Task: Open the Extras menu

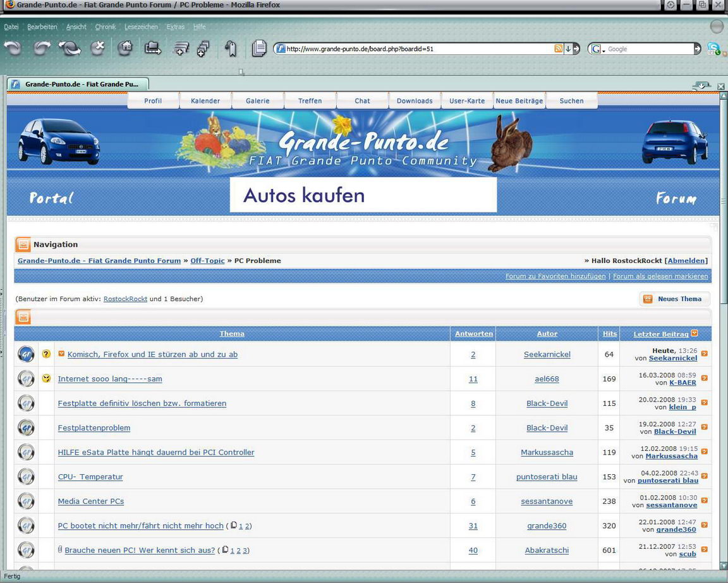Action: [176, 27]
